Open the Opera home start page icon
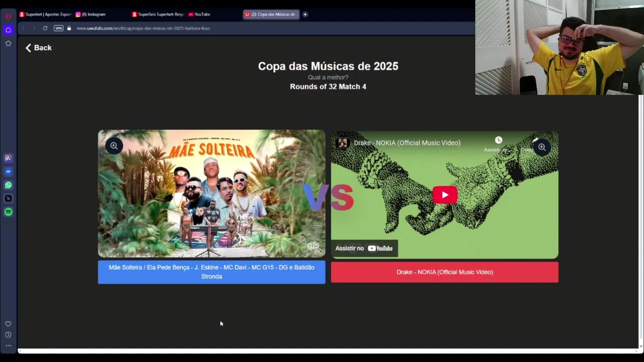644x362 pixels. (8, 30)
